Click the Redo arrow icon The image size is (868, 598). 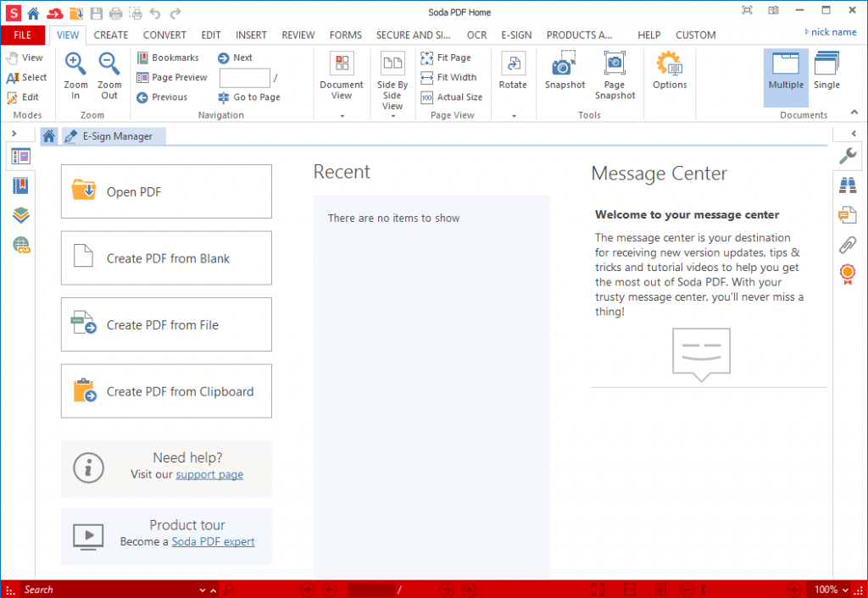(175, 14)
